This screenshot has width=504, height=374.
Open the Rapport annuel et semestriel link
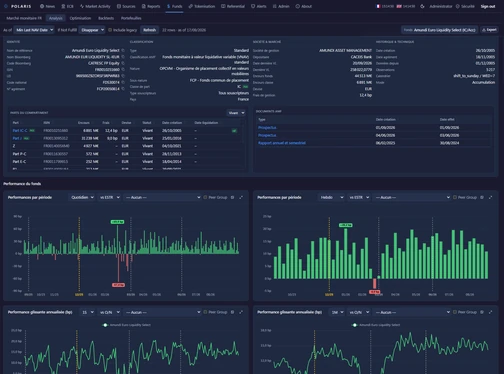coord(282,143)
